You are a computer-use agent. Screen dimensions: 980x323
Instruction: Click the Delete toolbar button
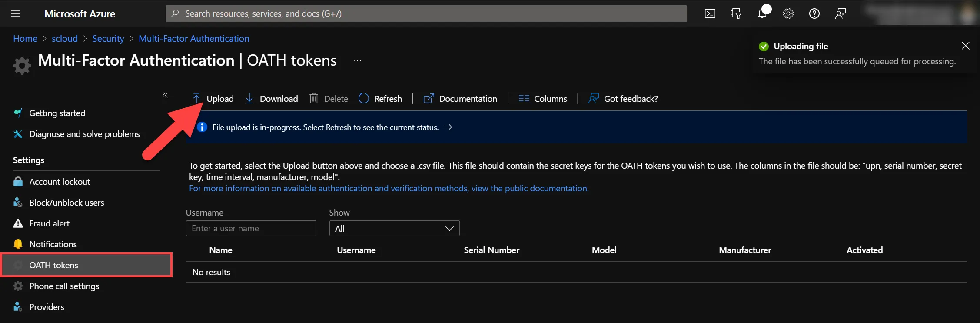329,99
